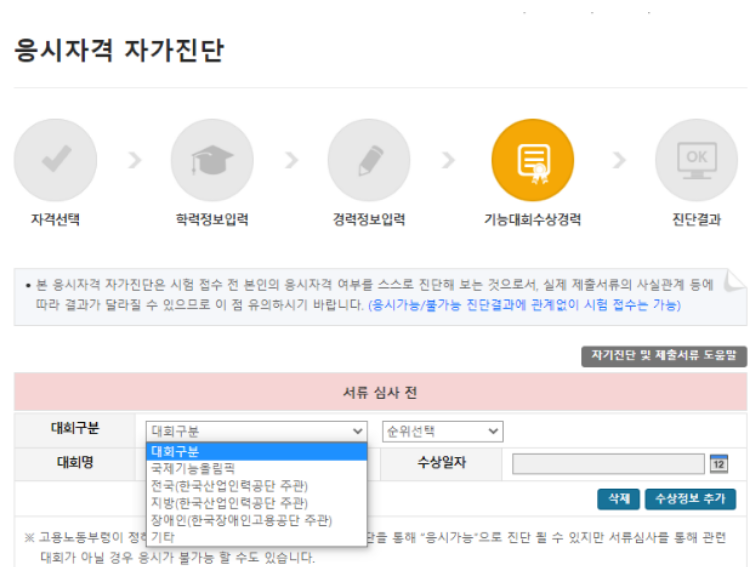
Task: Click the 응시자격 자가진단 page heading
Action: 119,50
